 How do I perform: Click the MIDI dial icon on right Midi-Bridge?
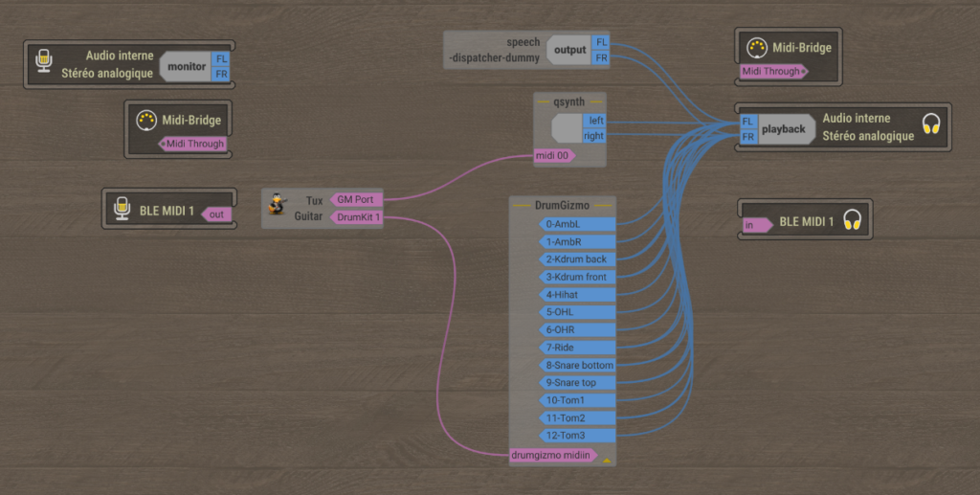757,48
